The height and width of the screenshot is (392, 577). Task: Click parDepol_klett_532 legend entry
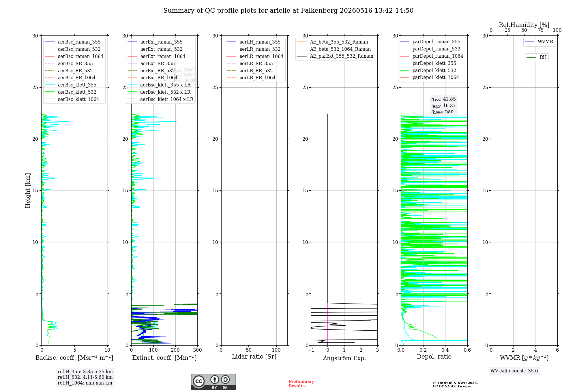click(x=428, y=70)
